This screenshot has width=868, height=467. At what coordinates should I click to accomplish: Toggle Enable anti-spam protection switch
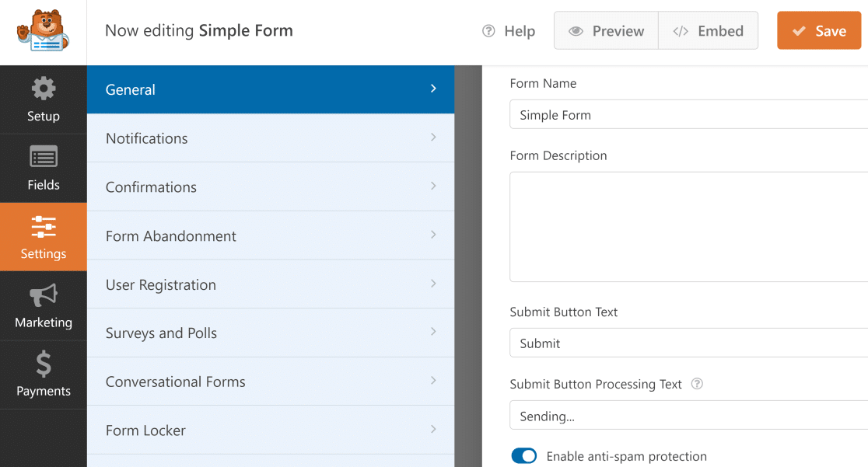tap(523, 456)
